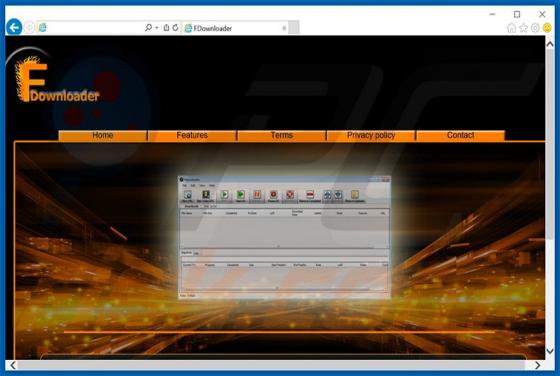Maximize the browser window

coord(517,14)
